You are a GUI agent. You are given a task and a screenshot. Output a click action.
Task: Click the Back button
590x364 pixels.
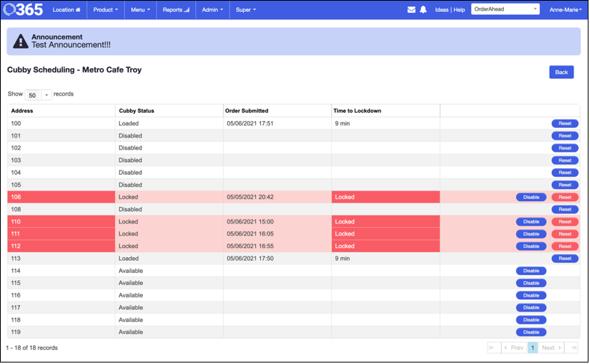[561, 73]
